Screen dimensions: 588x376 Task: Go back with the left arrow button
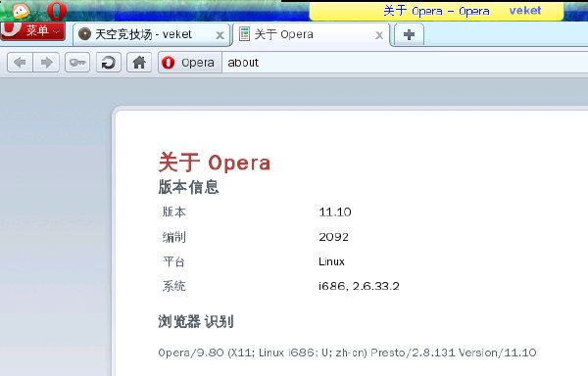point(20,62)
